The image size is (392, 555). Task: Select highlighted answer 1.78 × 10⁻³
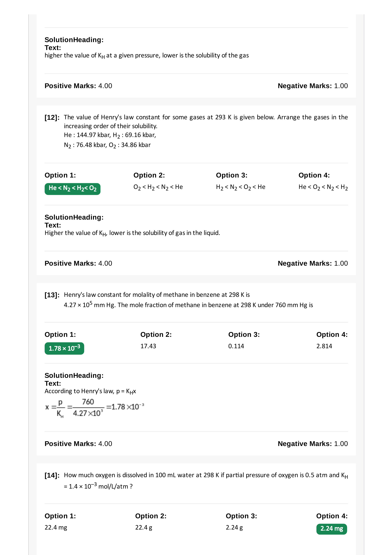pos(64,348)
